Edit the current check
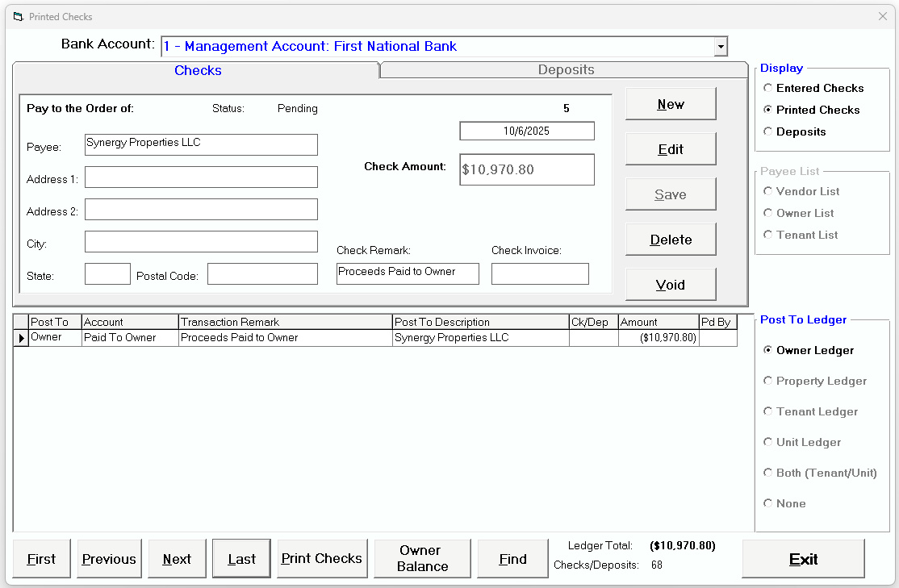This screenshot has height=588, width=899. 671,148
